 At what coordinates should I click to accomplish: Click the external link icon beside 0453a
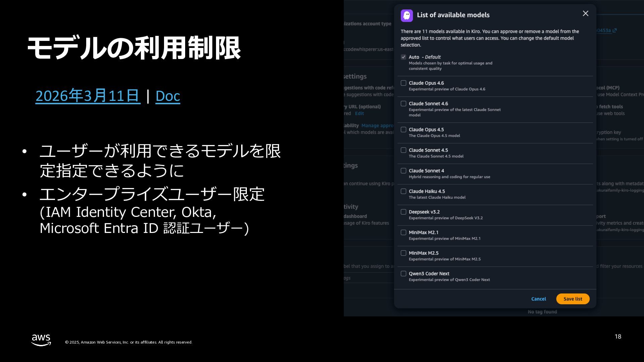pos(614,31)
